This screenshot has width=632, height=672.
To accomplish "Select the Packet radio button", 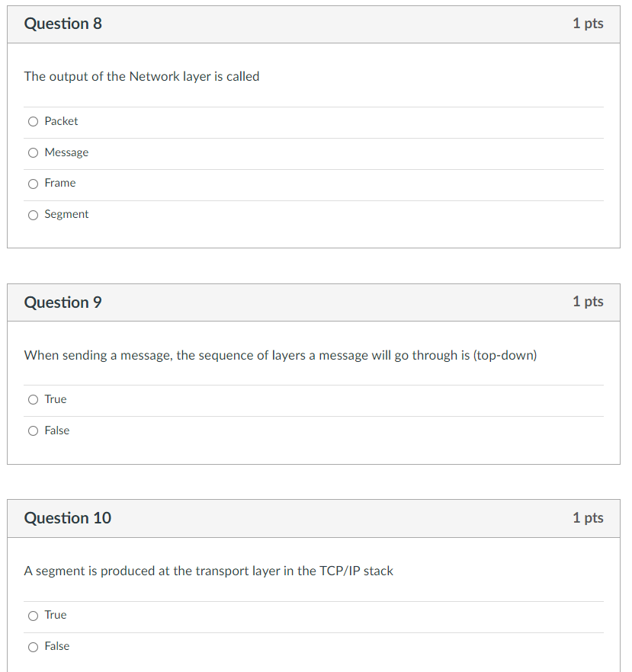I will (33, 121).
